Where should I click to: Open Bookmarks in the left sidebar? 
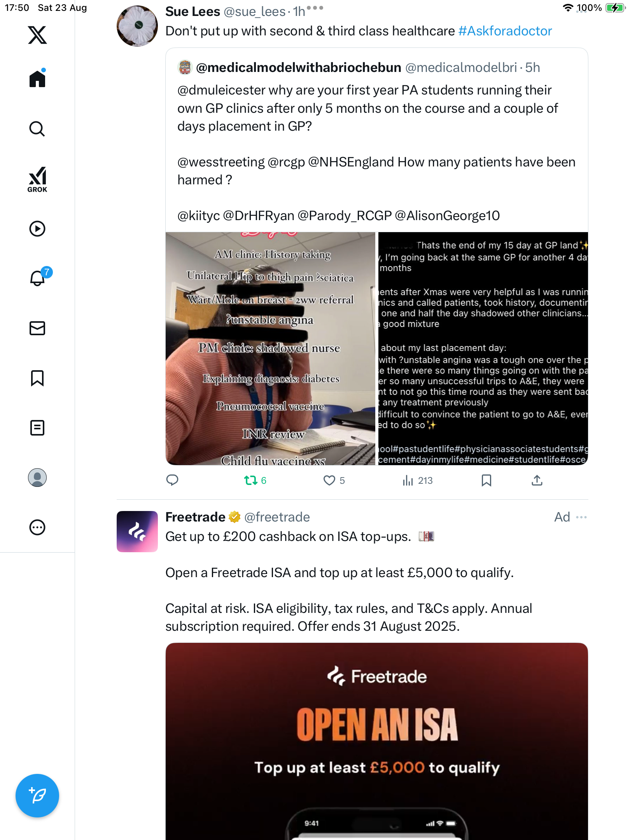coord(37,378)
